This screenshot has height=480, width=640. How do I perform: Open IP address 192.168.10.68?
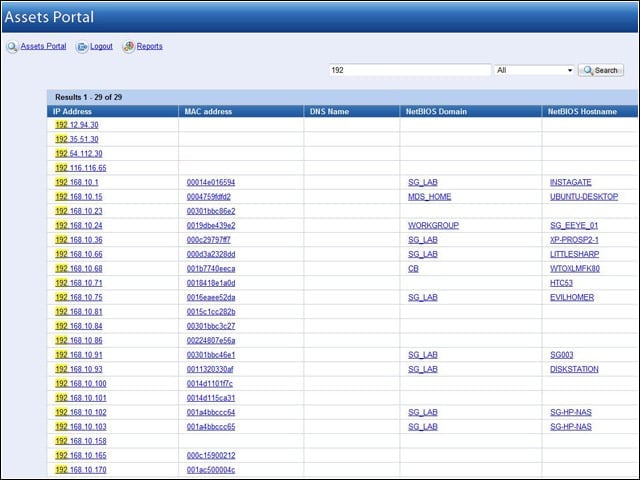(x=79, y=269)
